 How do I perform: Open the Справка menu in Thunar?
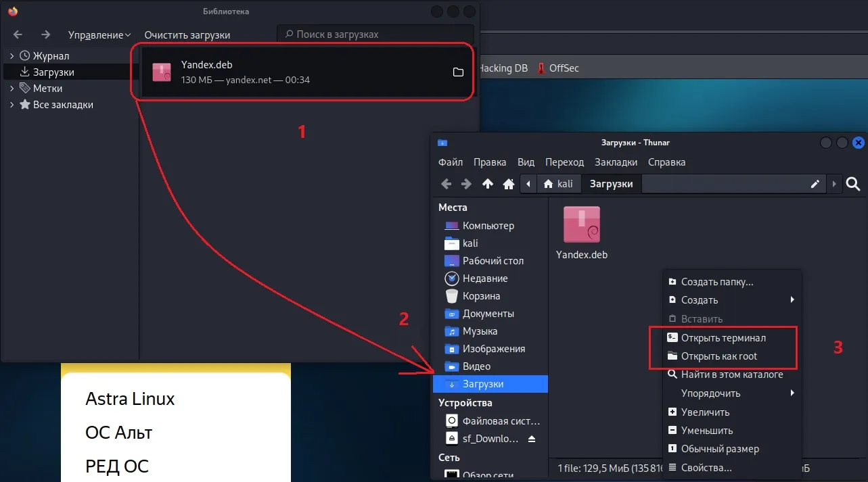[666, 162]
